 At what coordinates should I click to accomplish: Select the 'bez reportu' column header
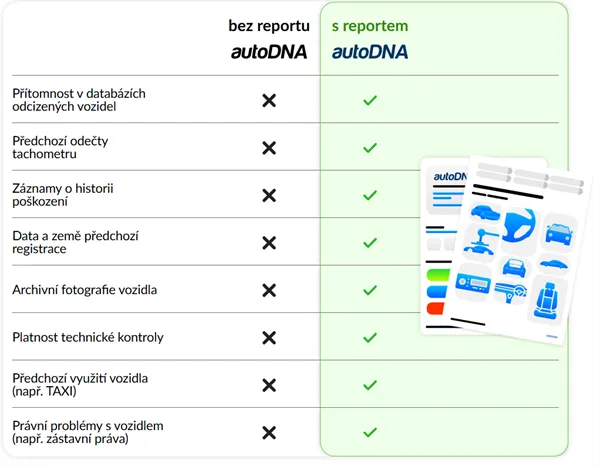(x=267, y=27)
